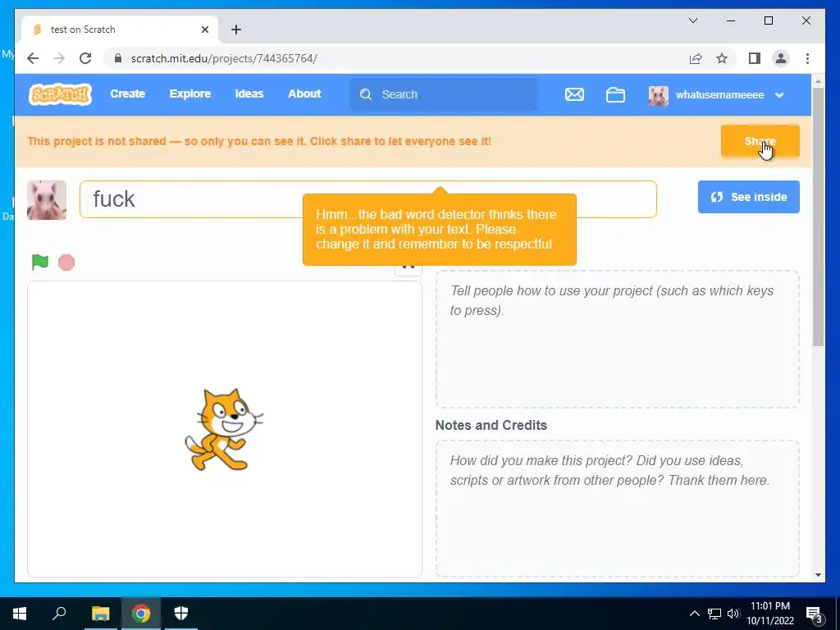Click the search magnifier icon in Scratch bar
The width and height of the screenshot is (840, 630).
[366, 94]
